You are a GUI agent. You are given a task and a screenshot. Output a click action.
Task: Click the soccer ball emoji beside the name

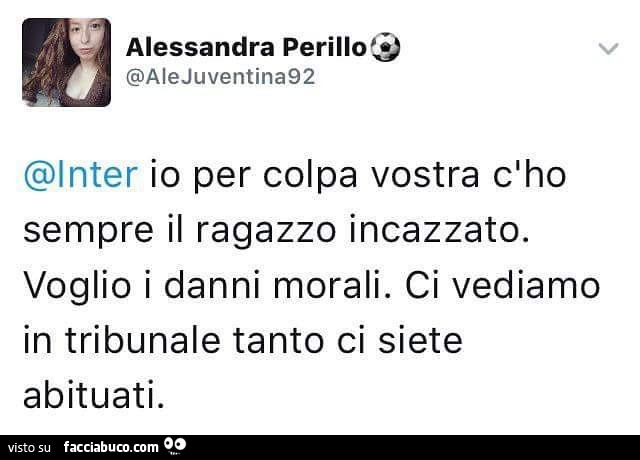click(385, 47)
